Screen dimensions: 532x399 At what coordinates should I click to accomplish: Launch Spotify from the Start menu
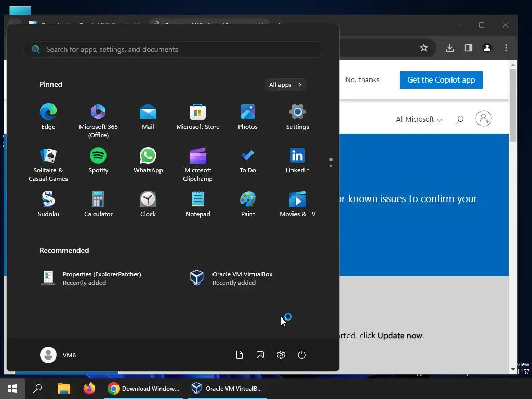click(x=98, y=161)
